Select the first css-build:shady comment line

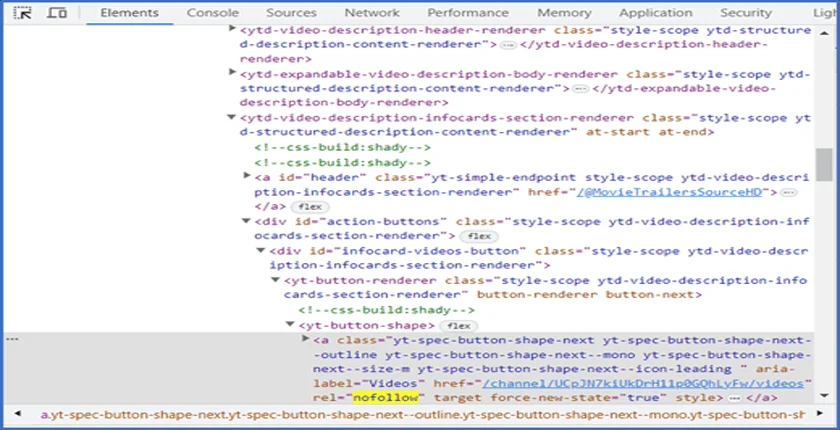(343, 147)
